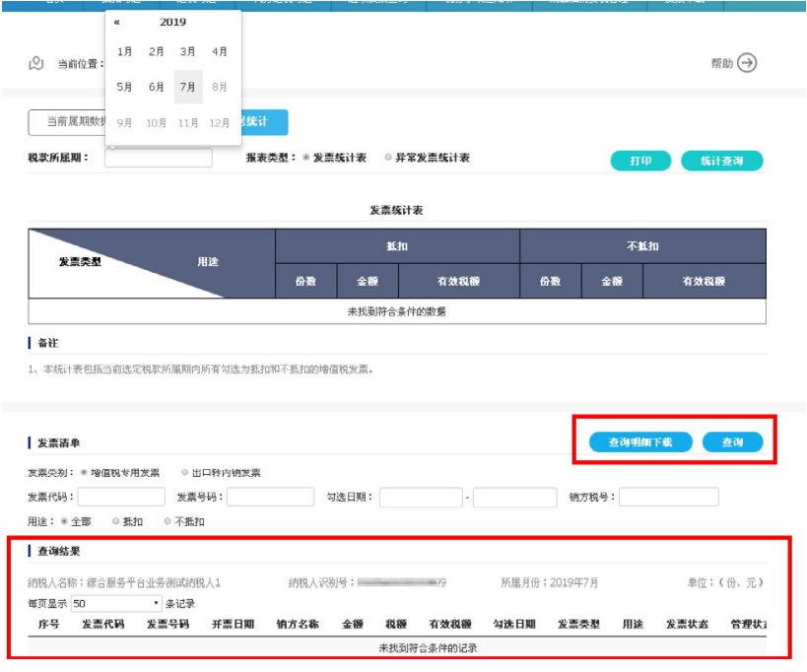Click the 发票类型 column header in results
807x672 pixels.
pyautogui.click(x=578, y=624)
